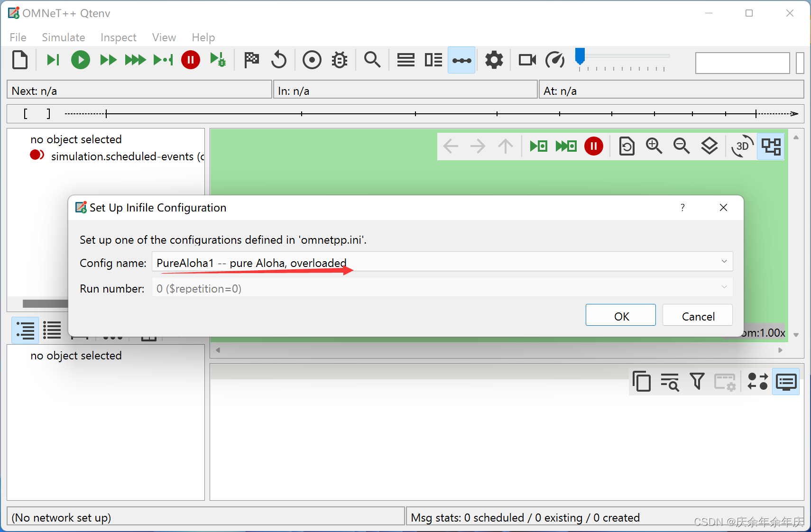
Task: Zoom out on the canvas
Action: pos(682,146)
